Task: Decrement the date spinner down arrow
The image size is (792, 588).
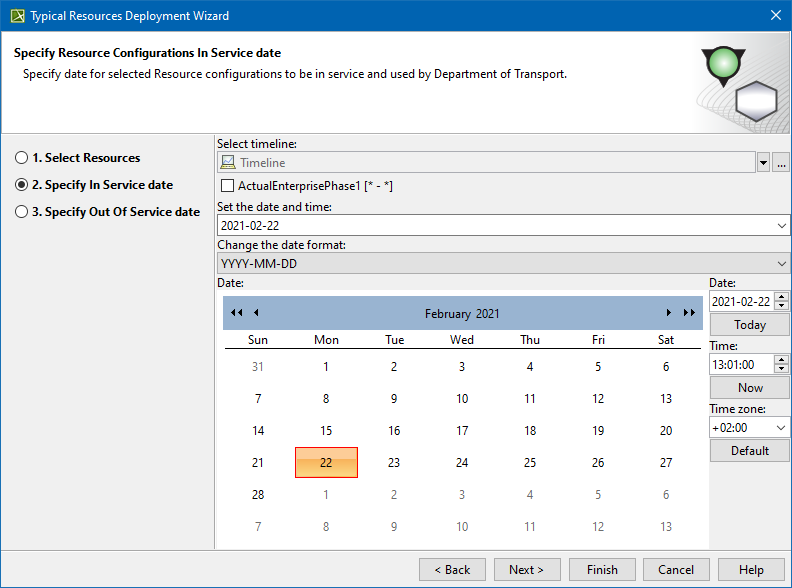Action: pyautogui.click(x=781, y=306)
